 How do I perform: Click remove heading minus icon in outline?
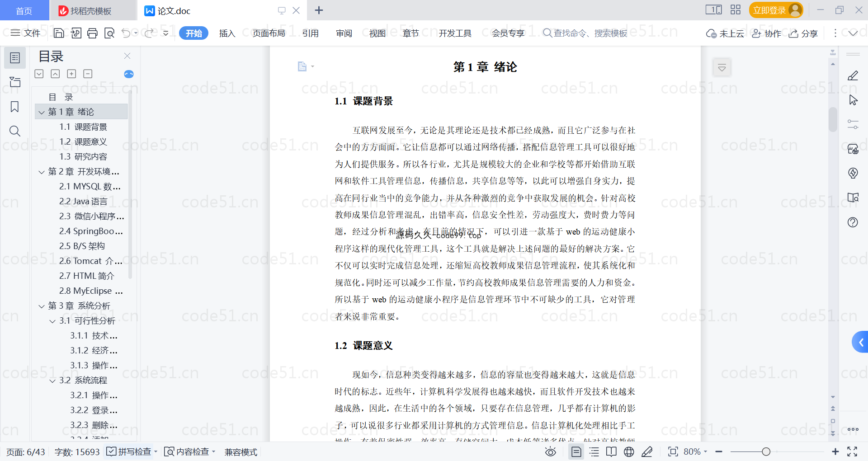[x=88, y=74]
